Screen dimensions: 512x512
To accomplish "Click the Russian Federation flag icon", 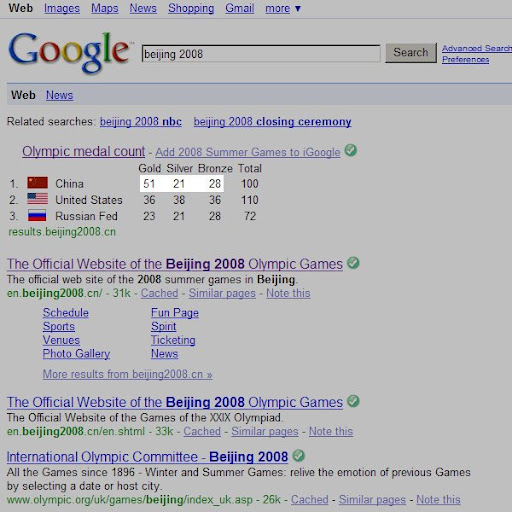I will (37, 215).
